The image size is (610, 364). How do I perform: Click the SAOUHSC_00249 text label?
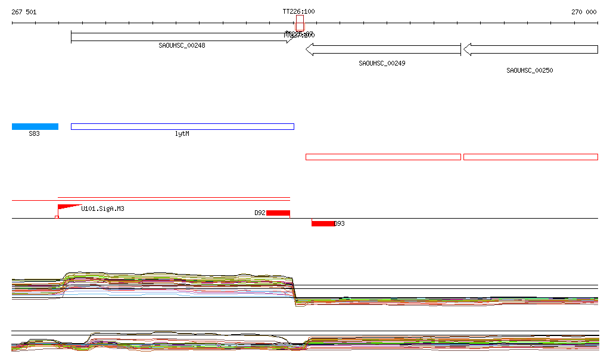click(382, 63)
